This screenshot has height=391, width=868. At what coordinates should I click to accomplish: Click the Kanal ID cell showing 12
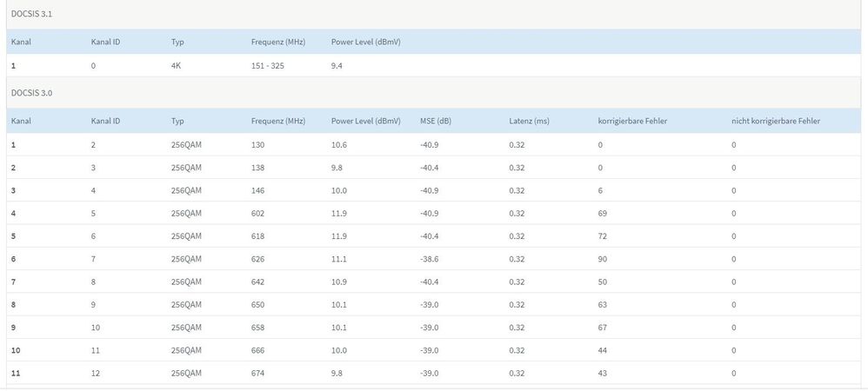tap(96, 373)
